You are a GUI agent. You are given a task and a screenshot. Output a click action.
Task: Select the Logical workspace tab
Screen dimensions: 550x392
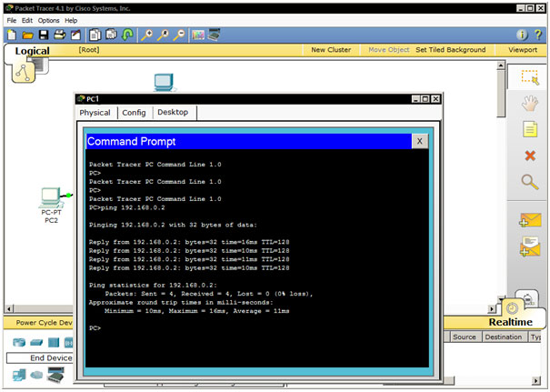(32, 51)
